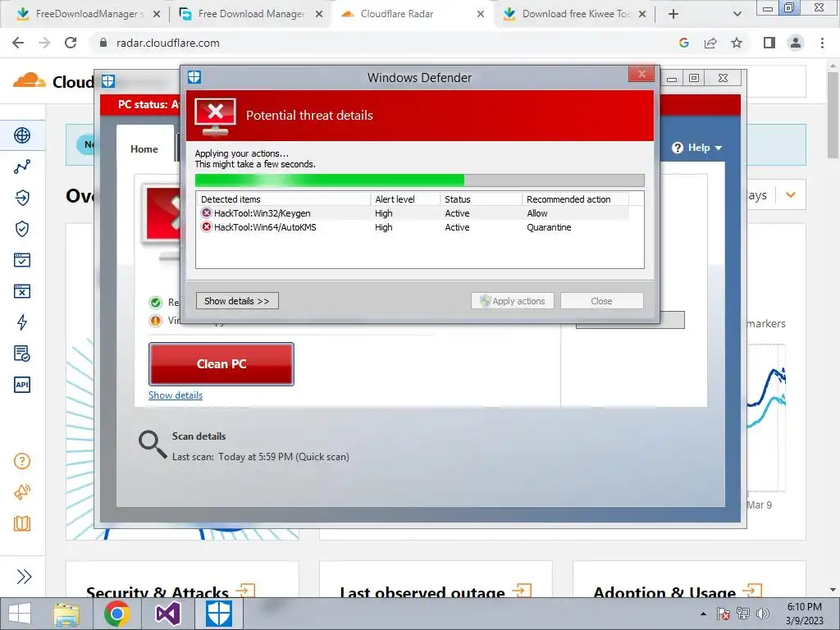
Task: Open Visual Studio from the taskbar
Action: coord(167,614)
